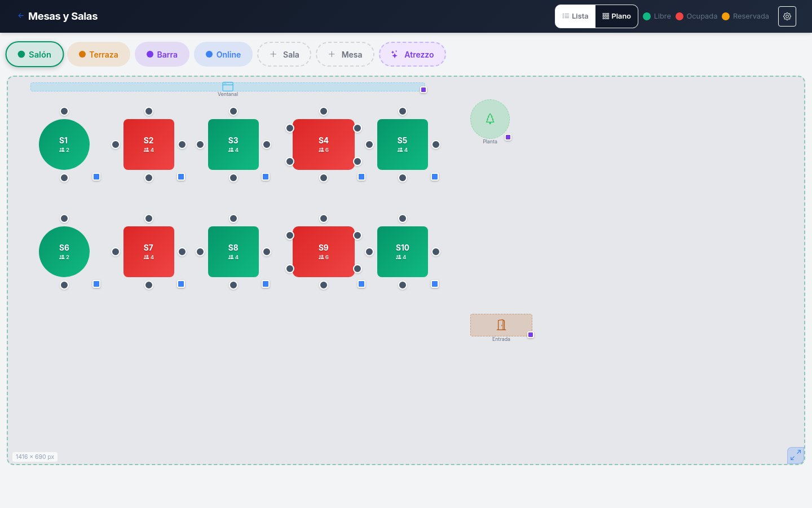Click the blue resize handle of table S1
The image size is (812, 508).
pos(96,177)
